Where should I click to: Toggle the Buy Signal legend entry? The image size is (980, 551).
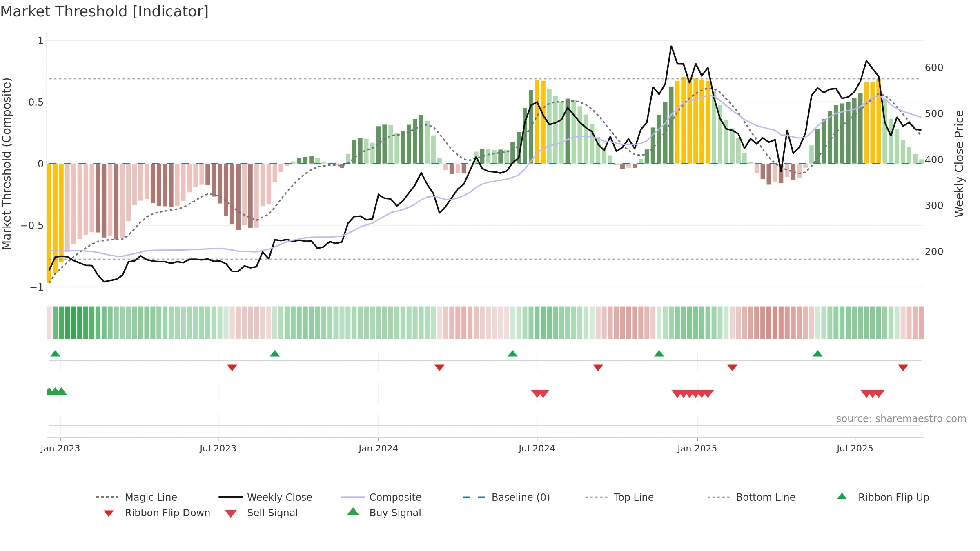pos(384,513)
